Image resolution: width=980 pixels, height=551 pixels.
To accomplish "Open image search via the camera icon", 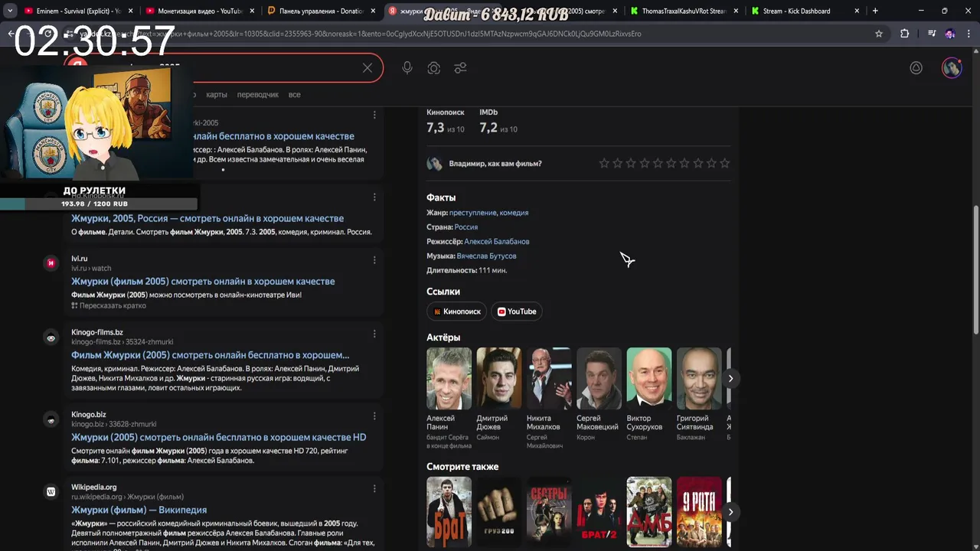I will (x=434, y=68).
